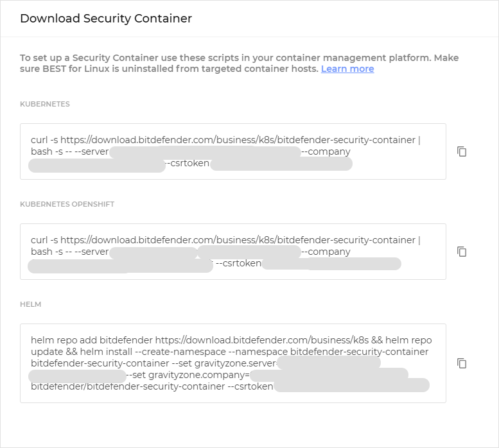Click the --csrtoken flag in the Kubernetes script

(188, 163)
